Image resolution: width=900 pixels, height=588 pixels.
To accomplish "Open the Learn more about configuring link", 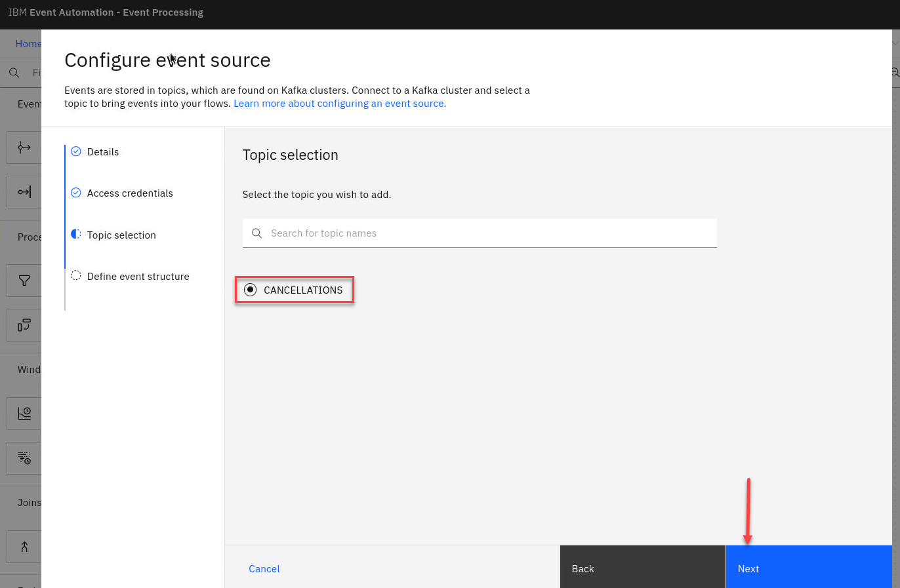I will [x=339, y=104].
